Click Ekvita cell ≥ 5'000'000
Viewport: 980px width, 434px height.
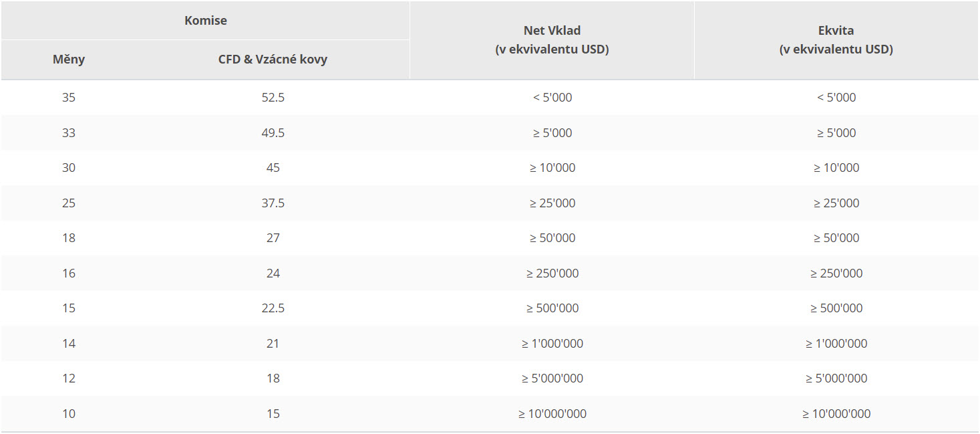(836, 378)
